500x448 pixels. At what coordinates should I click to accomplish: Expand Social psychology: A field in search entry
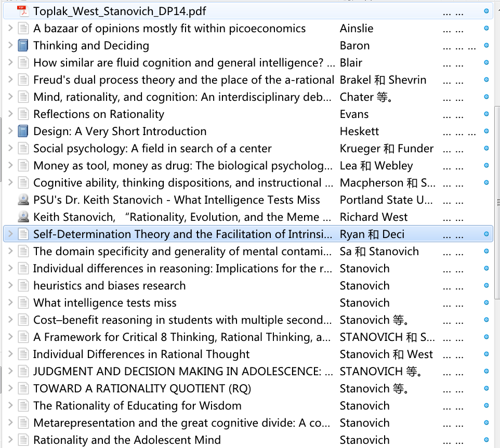(x=10, y=149)
